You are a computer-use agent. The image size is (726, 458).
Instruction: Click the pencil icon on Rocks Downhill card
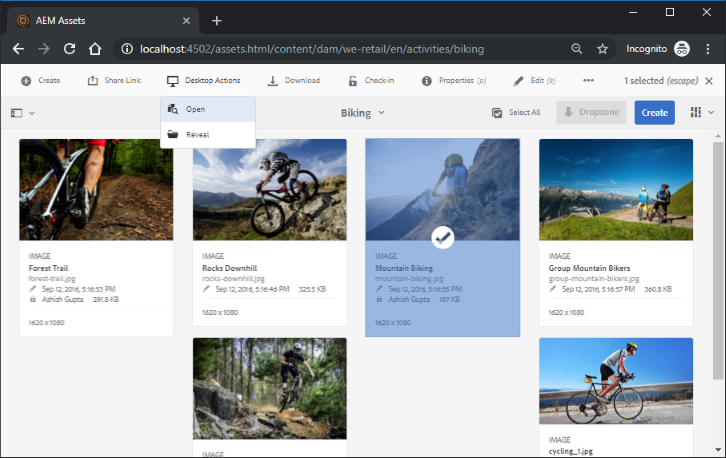pos(206,289)
